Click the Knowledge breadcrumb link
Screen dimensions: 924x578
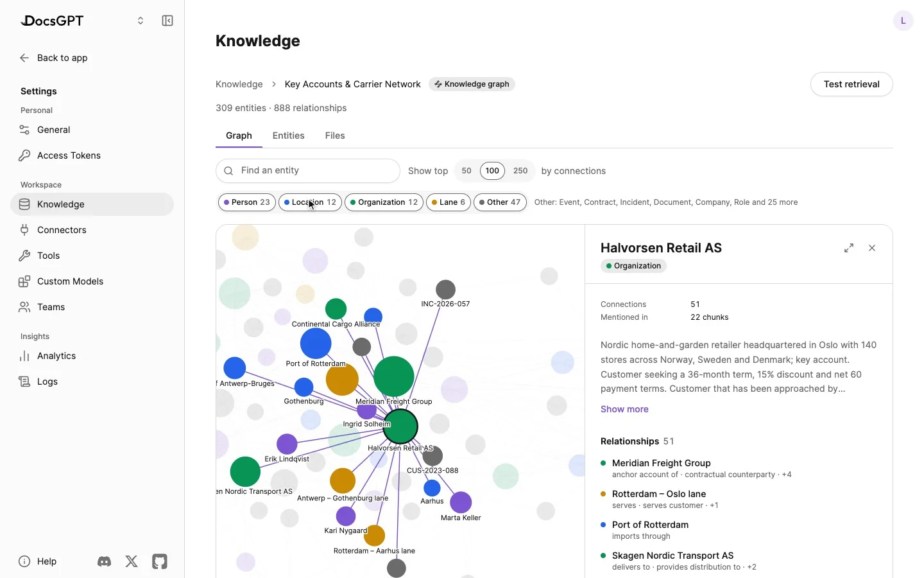point(239,84)
